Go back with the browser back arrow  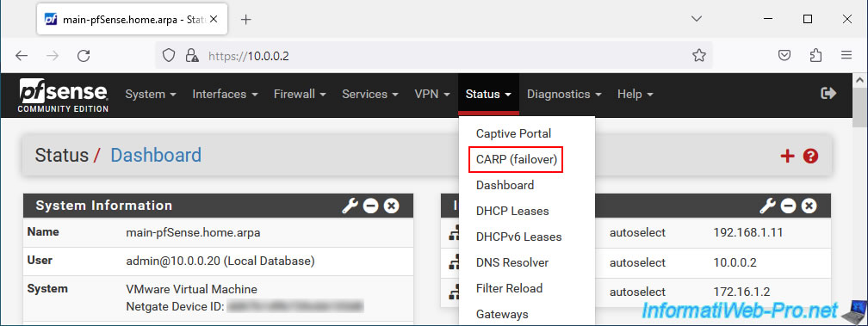click(x=21, y=55)
